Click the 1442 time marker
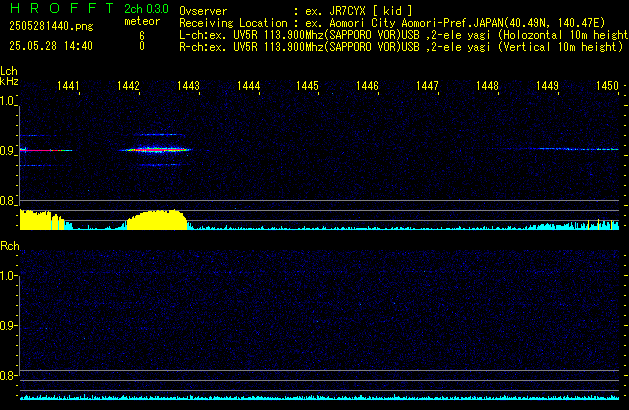Screen dimensions: 629x410 coord(128,86)
